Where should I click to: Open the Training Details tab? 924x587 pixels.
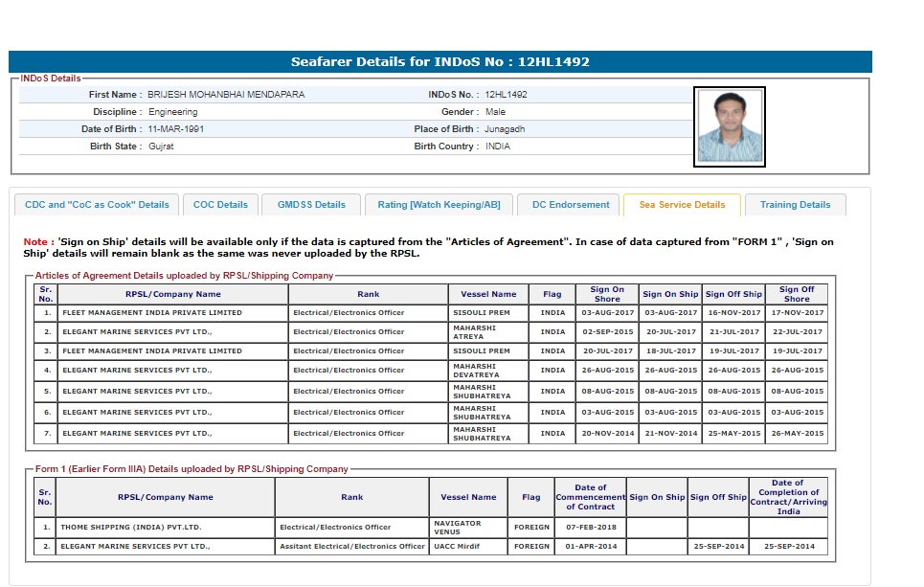click(795, 205)
